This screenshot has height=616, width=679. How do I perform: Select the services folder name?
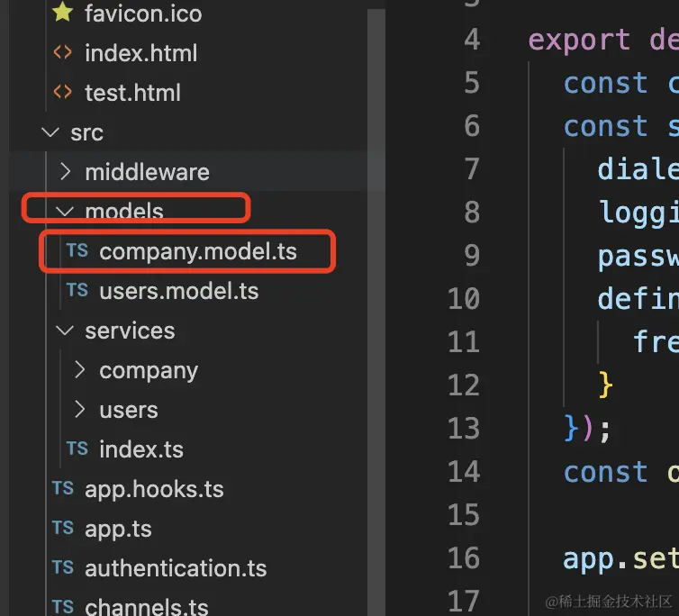[x=130, y=331]
